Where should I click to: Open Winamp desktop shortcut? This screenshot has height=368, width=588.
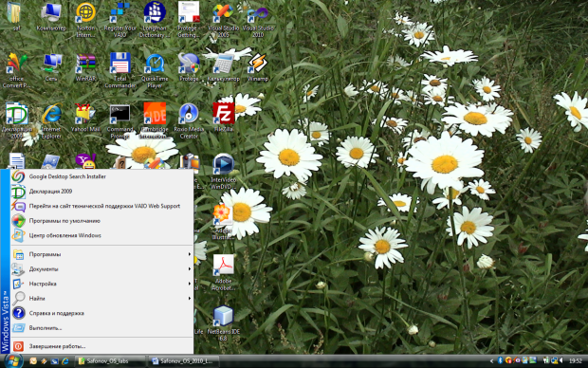click(x=258, y=66)
